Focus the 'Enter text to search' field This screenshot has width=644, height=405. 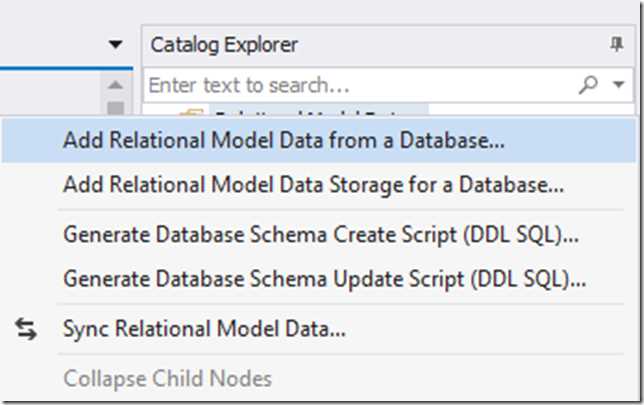pos(361,85)
